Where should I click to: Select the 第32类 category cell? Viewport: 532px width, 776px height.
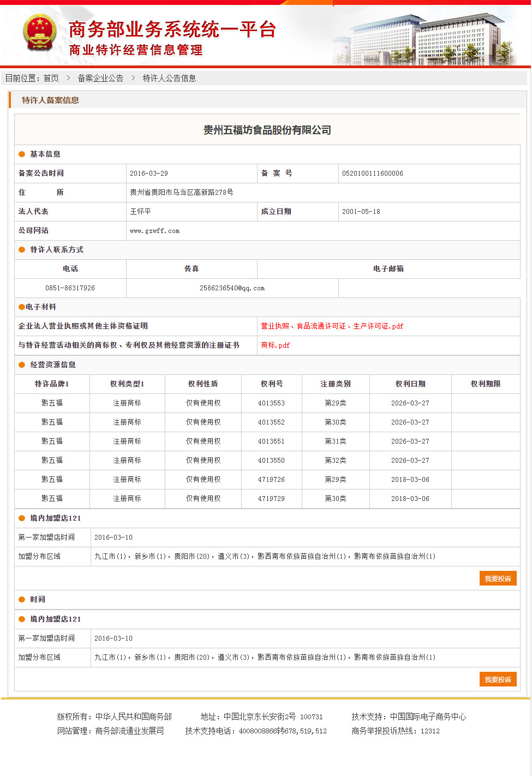(336, 461)
